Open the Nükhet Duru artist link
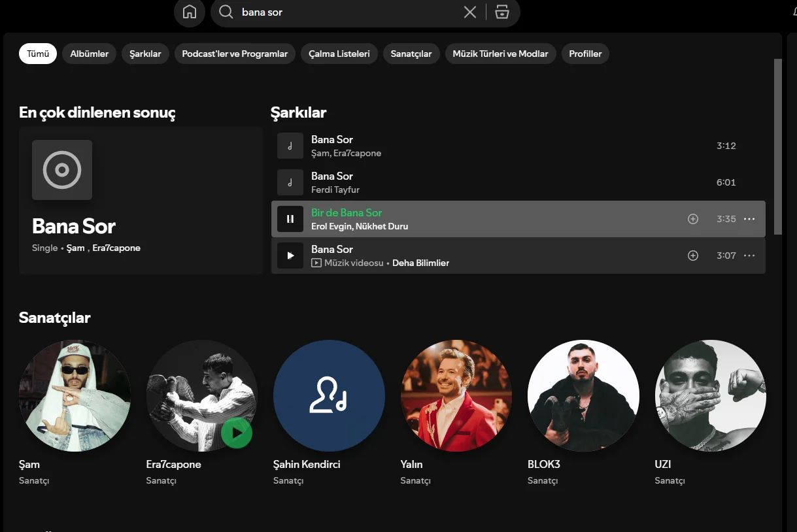The image size is (797, 532). (382, 226)
